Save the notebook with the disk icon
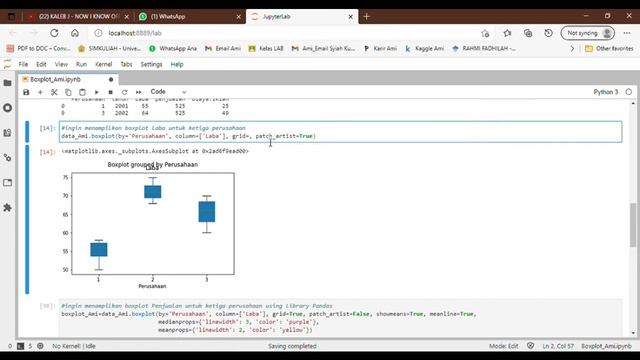The height and width of the screenshot is (360, 640). click(x=26, y=92)
